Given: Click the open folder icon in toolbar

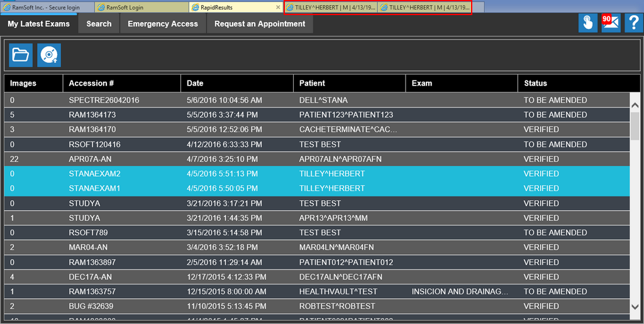Looking at the screenshot, I should tap(21, 55).
